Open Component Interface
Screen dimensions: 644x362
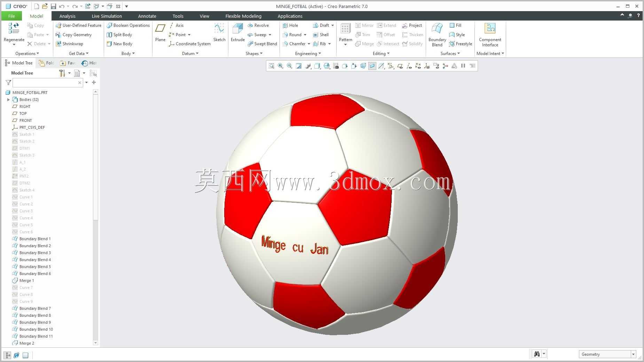click(x=490, y=34)
